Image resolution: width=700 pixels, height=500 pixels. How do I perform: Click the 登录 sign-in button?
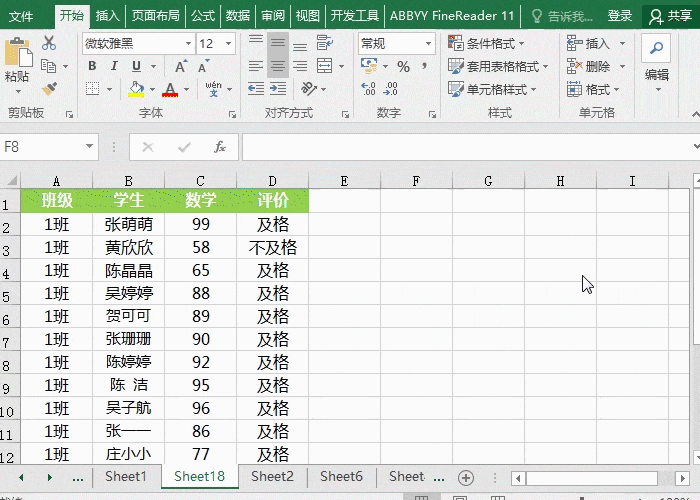620,16
